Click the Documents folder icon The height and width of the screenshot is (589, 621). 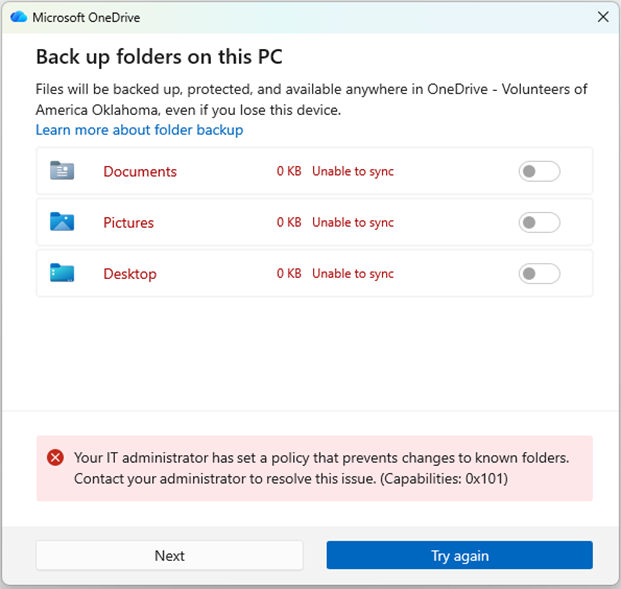tap(62, 172)
